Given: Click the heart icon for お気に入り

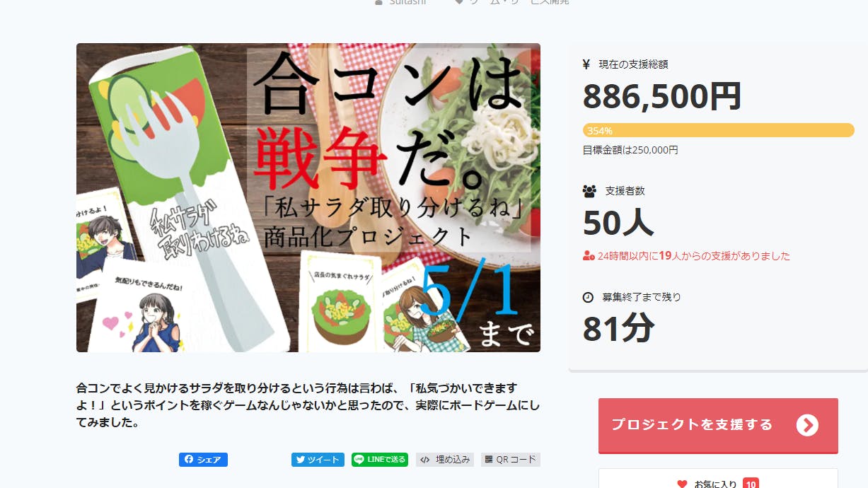Looking at the screenshot, I should coord(682,484).
